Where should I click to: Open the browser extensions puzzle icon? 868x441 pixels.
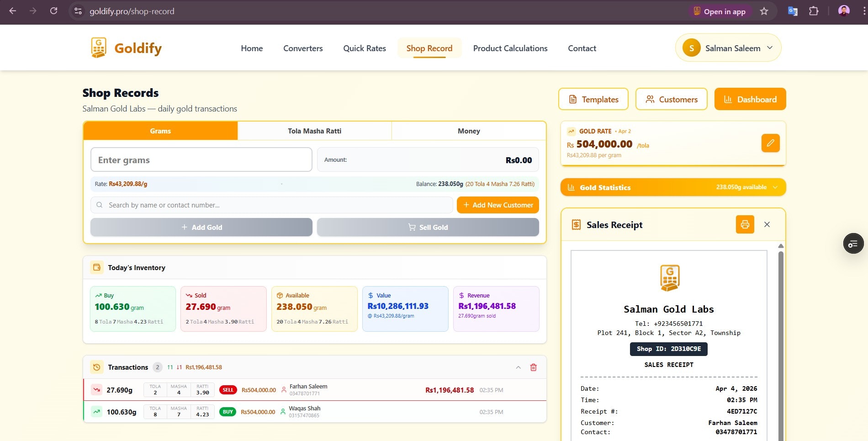point(814,11)
